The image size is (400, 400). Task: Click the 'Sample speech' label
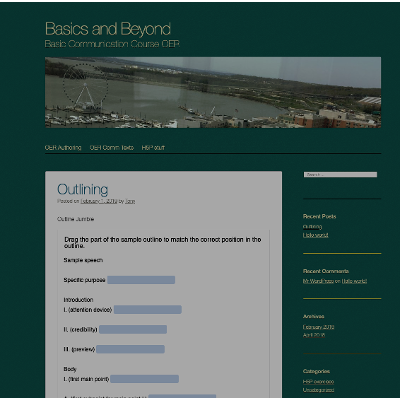[83, 260]
